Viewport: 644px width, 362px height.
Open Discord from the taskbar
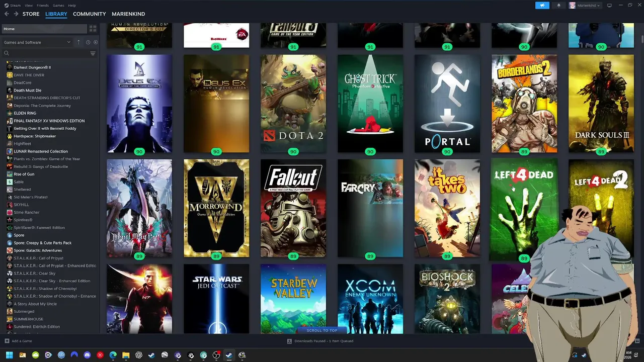(87, 355)
